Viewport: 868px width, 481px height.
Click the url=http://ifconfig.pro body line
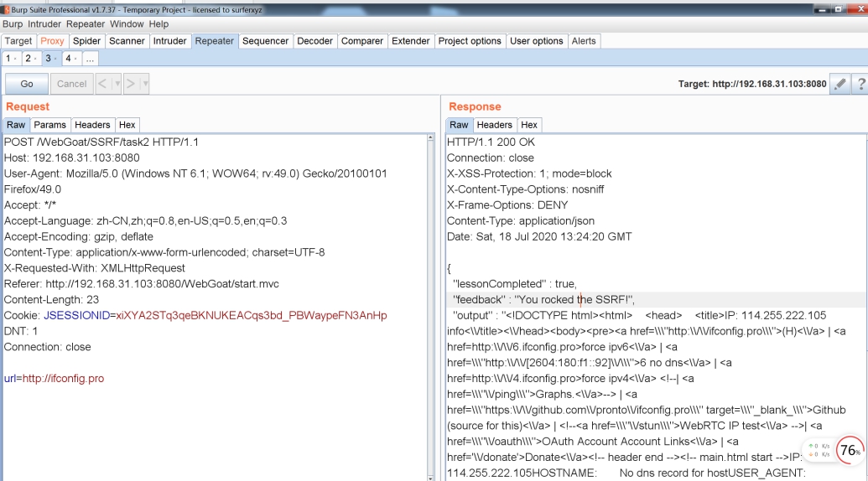click(55, 379)
